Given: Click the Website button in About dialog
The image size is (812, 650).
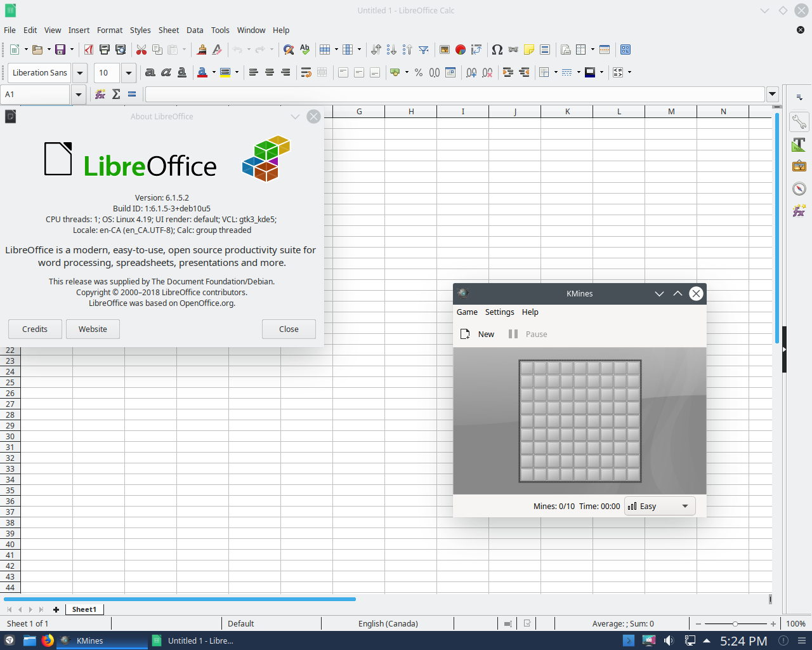Looking at the screenshot, I should tap(93, 329).
